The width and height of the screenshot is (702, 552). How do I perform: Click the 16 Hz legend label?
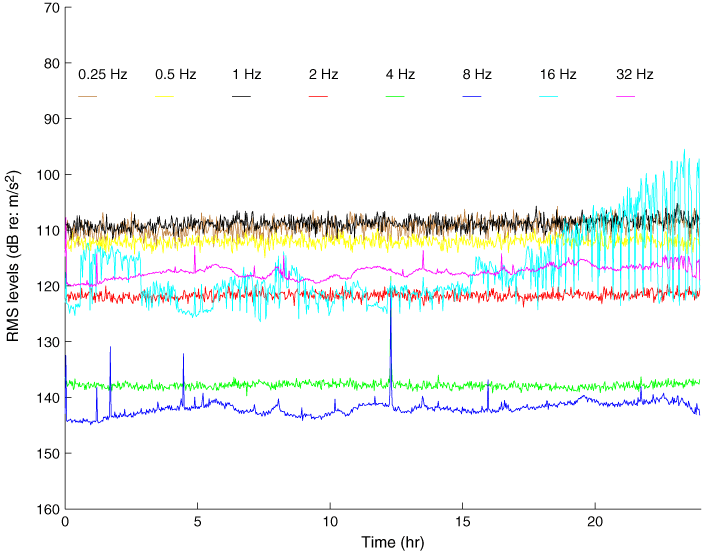coord(558,74)
